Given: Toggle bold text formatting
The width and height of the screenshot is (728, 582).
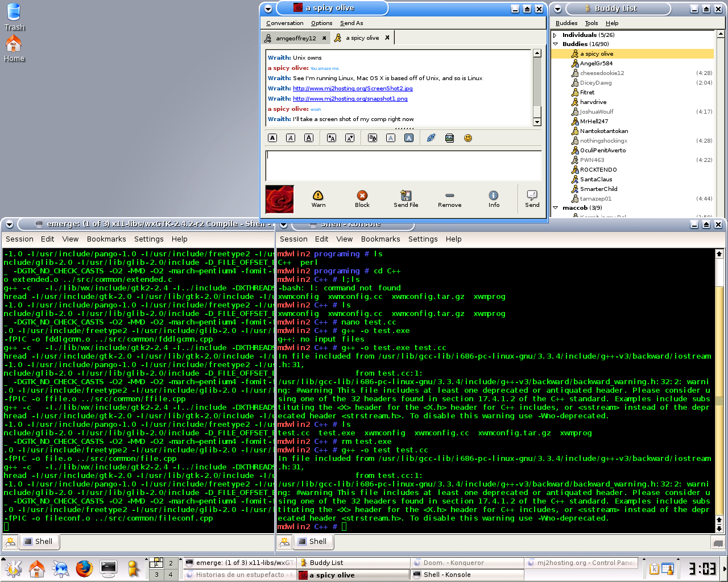Looking at the screenshot, I should point(272,138).
